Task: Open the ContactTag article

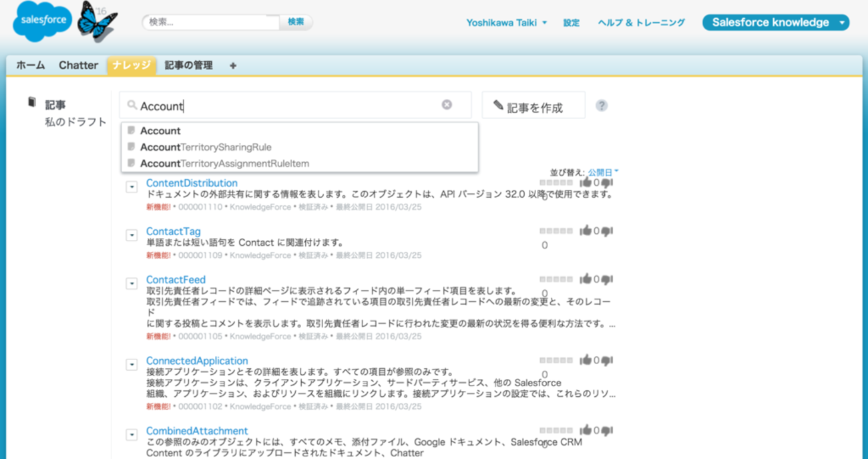Action: 173,232
